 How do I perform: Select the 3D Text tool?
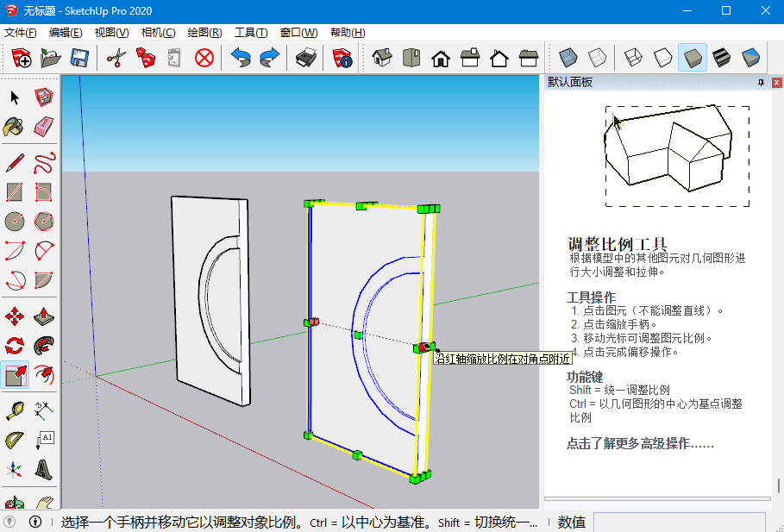tap(44, 470)
